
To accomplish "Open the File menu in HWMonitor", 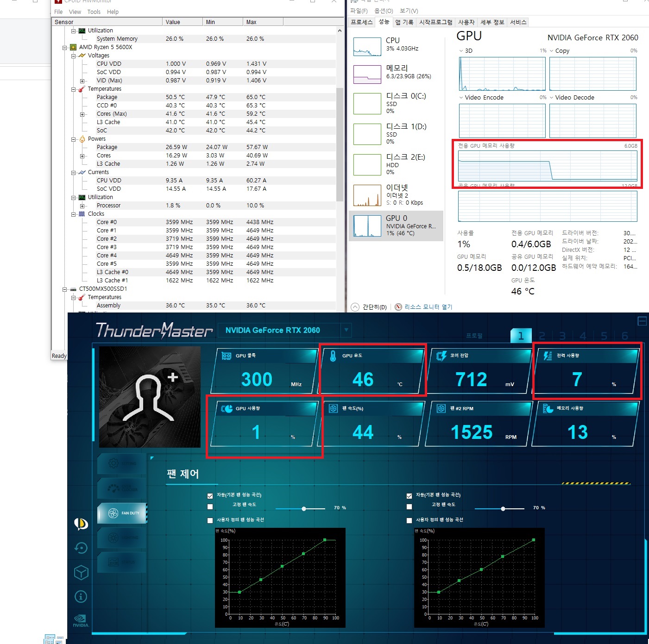I will tap(58, 12).
